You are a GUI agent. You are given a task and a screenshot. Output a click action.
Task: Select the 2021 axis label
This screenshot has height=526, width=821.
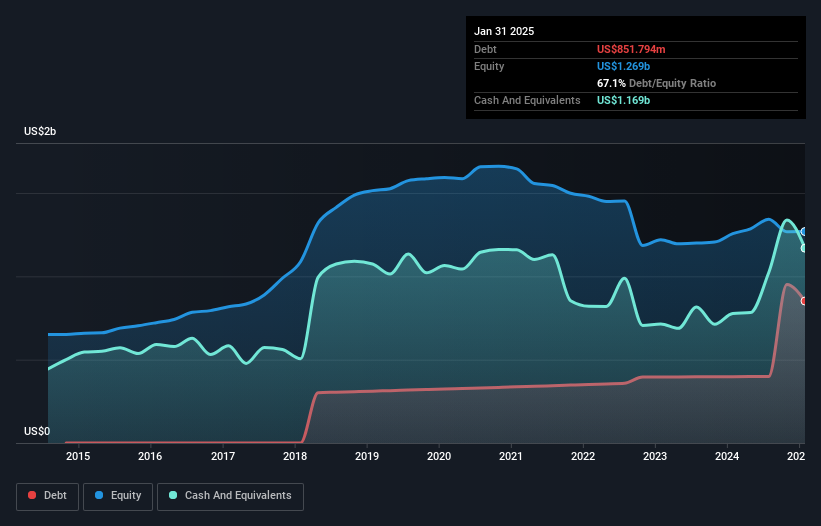[x=511, y=456]
